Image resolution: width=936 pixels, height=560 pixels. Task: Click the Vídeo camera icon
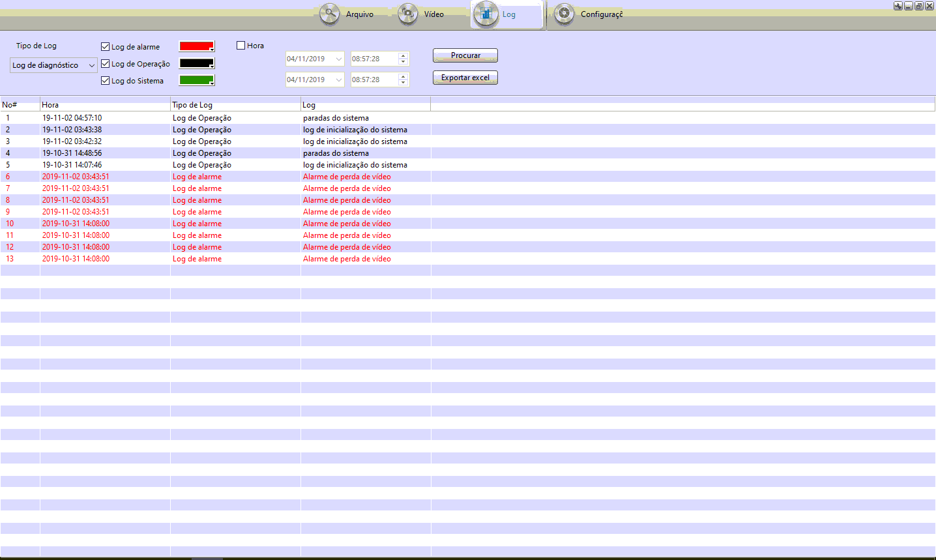pos(408,14)
